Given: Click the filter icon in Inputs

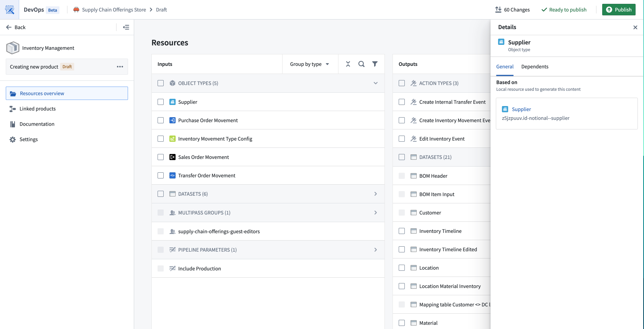Looking at the screenshot, I should pyautogui.click(x=375, y=64).
